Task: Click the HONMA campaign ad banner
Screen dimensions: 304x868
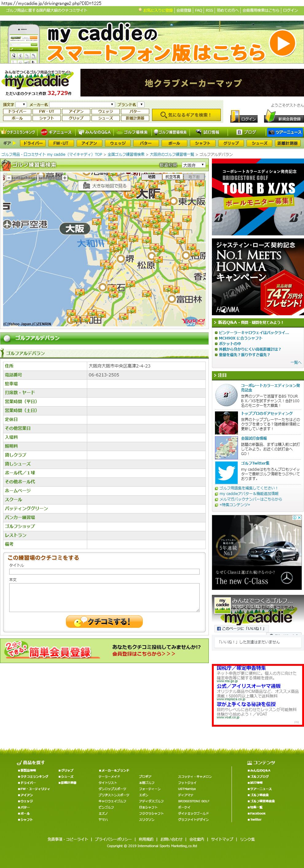Action: tap(258, 277)
